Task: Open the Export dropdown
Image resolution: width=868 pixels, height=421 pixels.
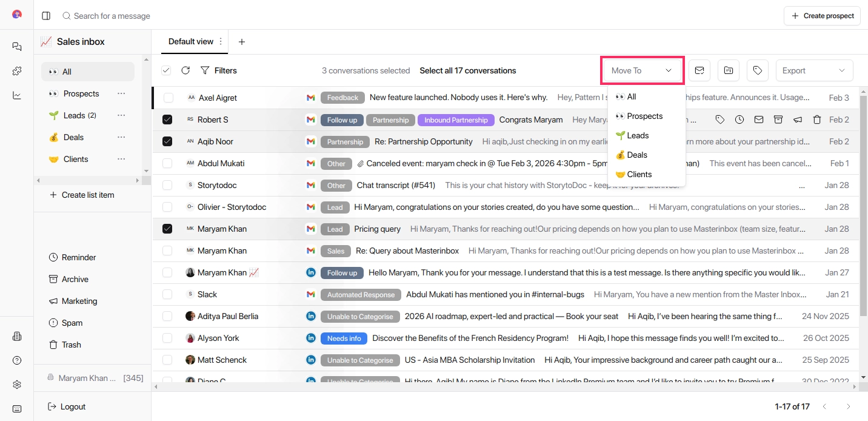Action: pos(813,70)
